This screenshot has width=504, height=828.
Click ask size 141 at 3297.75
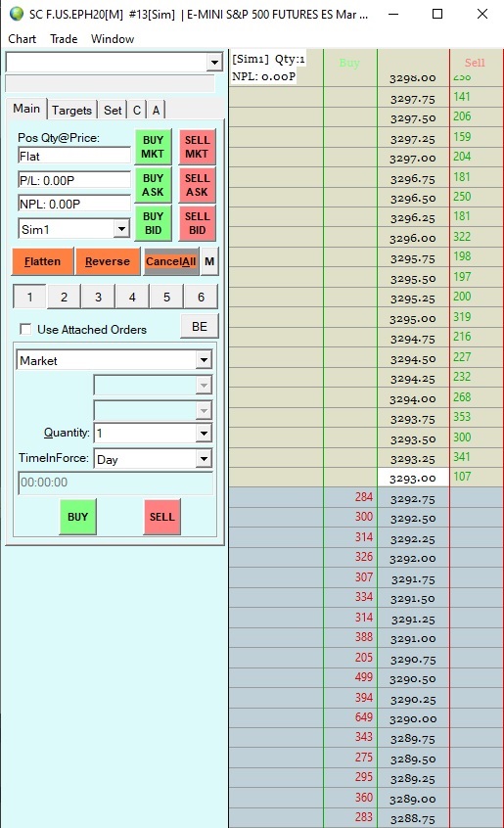tap(462, 97)
